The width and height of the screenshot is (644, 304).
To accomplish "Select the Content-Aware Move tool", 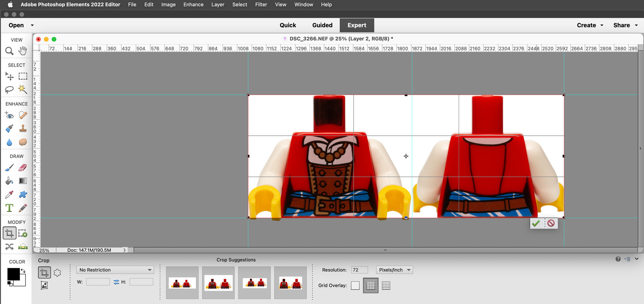I will (9, 247).
